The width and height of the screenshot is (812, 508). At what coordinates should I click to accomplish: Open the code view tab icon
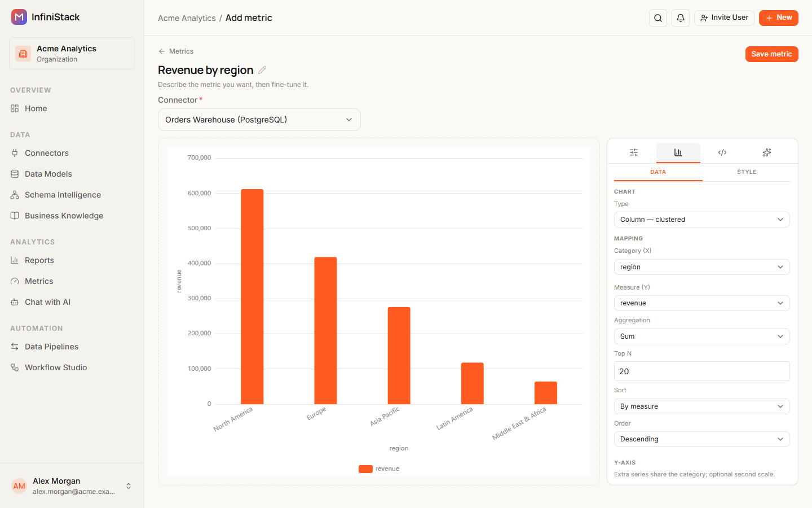[722, 152]
